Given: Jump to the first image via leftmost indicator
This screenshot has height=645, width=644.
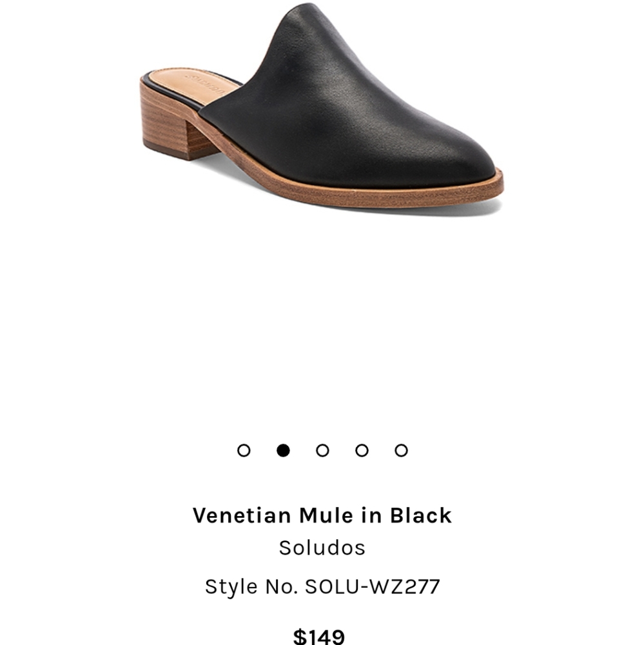Looking at the screenshot, I should [x=244, y=450].
